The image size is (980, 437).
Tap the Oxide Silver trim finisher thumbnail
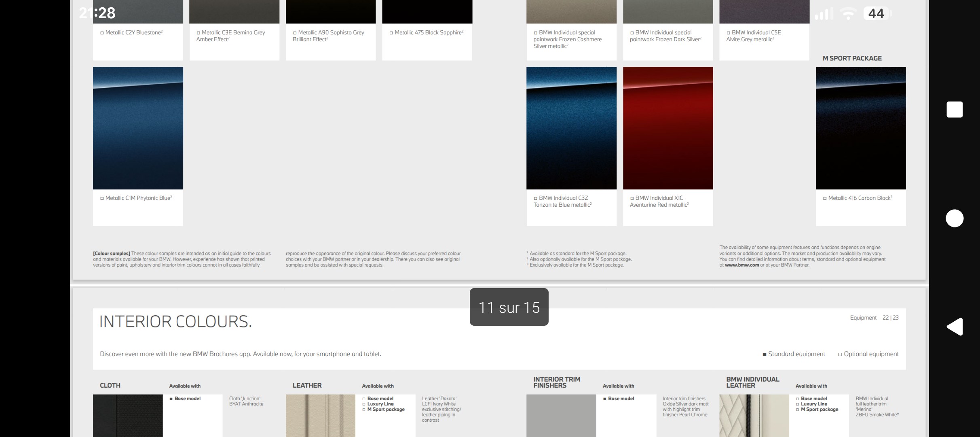tap(561, 416)
